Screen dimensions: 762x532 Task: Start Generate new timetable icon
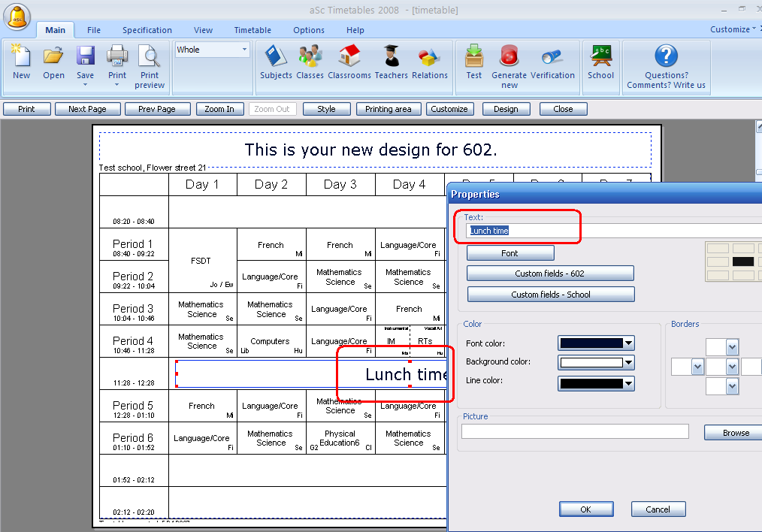[509, 57]
